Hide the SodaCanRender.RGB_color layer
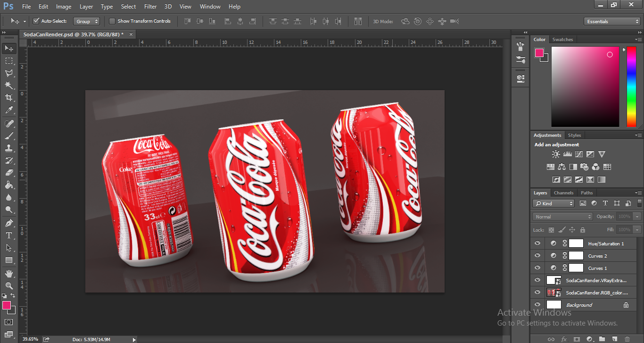Image resolution: width=644 pixels, height=343 pixels. coord(537,293)
